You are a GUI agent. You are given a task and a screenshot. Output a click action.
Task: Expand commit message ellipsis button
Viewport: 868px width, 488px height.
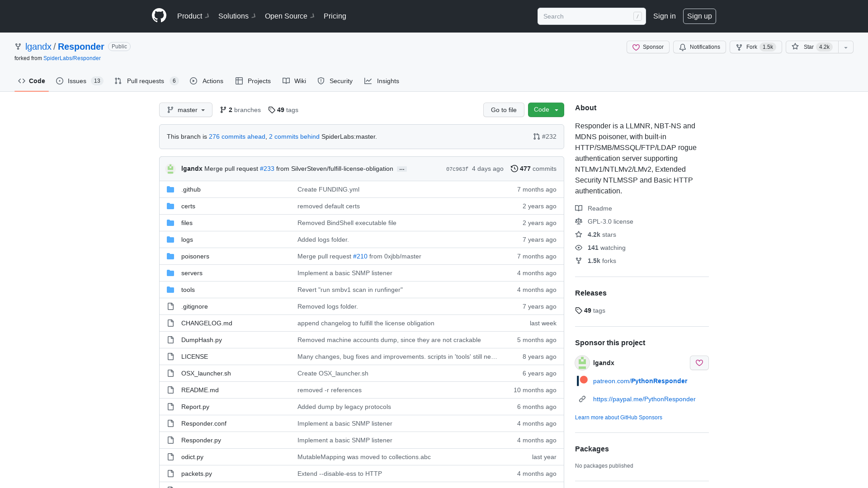click(402, 169)
